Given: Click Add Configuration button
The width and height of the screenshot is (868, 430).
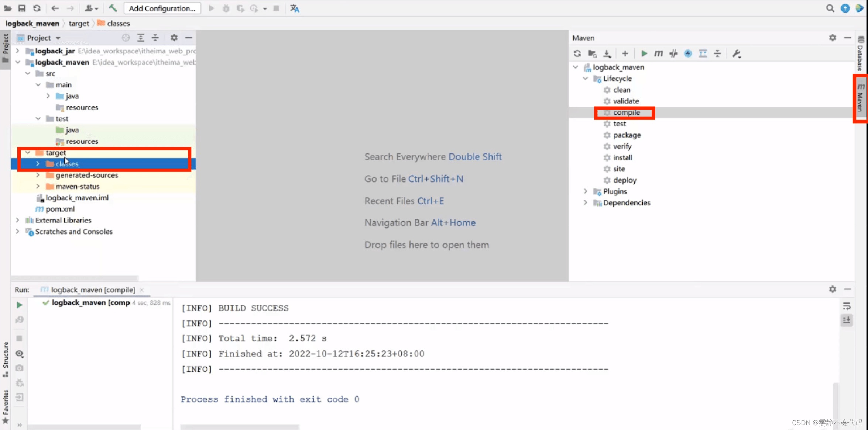Looking at the screenshot, I should click(x=162, y=8).
